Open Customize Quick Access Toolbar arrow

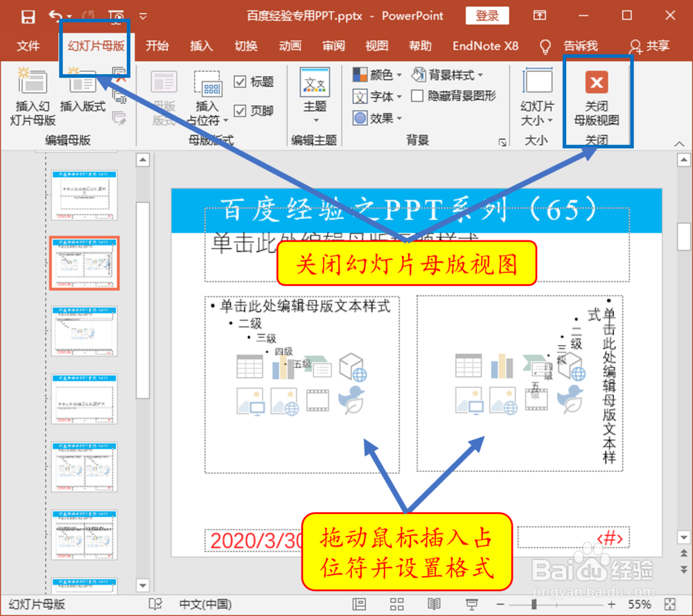143,17
